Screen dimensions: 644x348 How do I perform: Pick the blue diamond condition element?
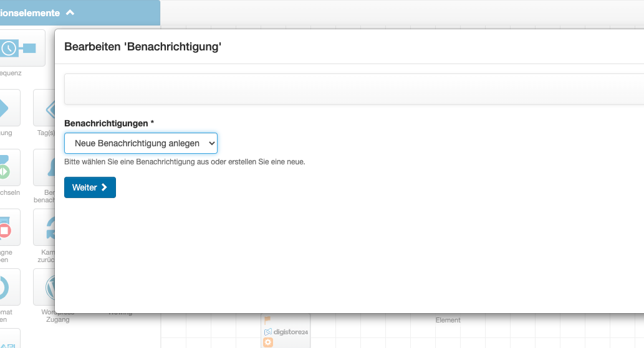(x=9, y=108)
